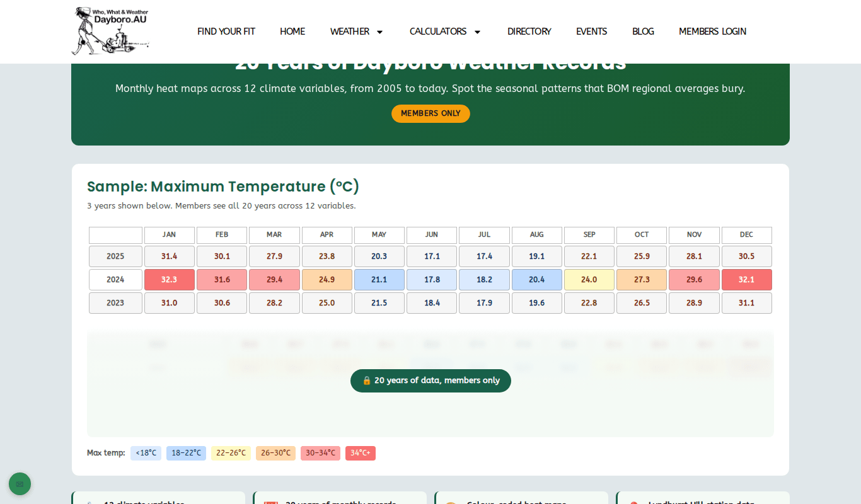This screenshot has height=504, width=861.
Task: Click the 2023 March value 28.2
Action: click(274, 303)
